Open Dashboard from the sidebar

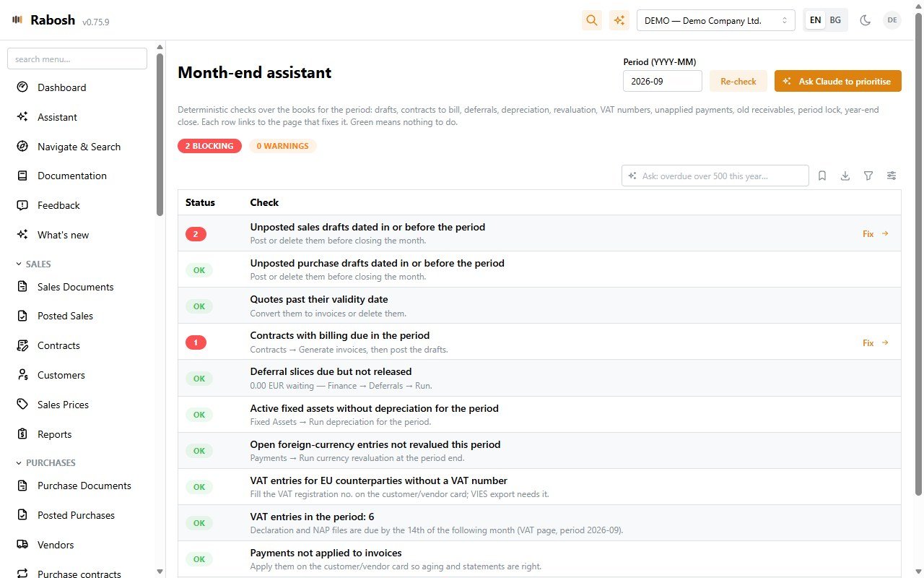click(x=77, y=87)
